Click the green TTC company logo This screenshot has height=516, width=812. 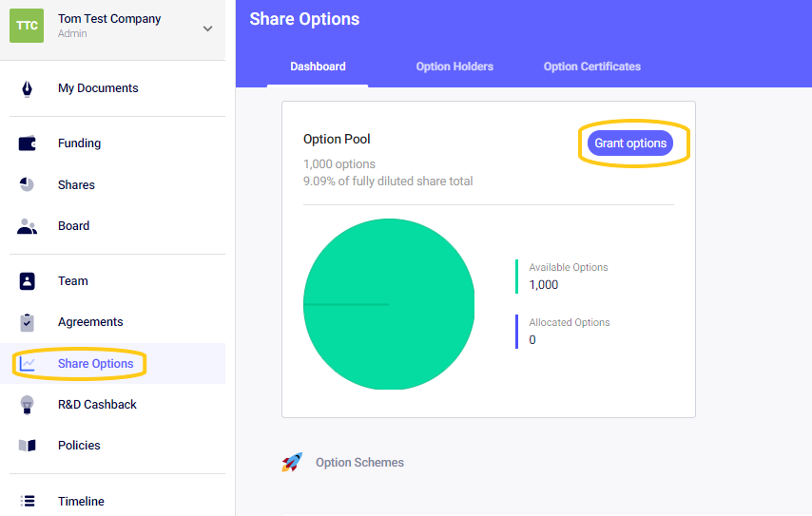pyautogui.click(x=27, y=26)
